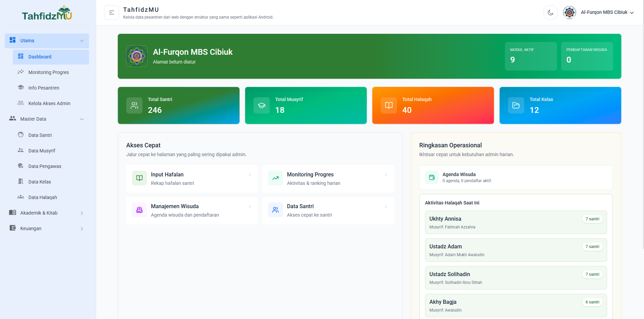Open Manajemen Wisuda quick link
The width and height of the screenshot is (644, 319).
(192, 211)
